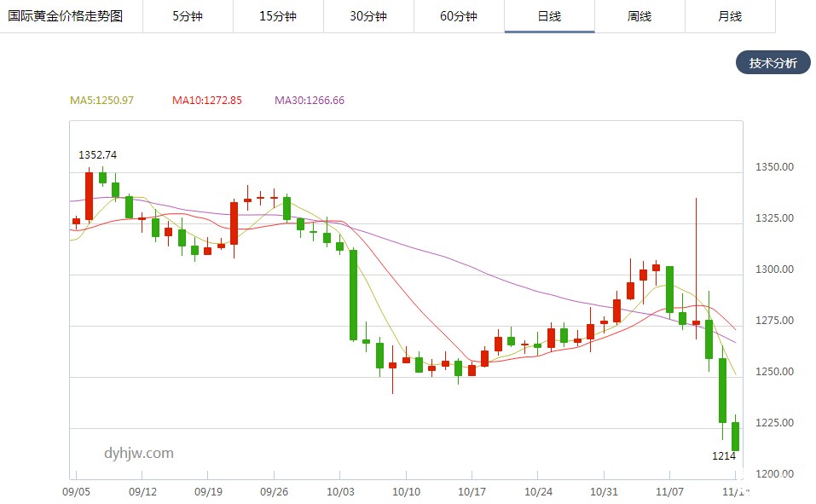816x504 pixels.
Task: Click the 10/03 date axis label
Action: pyautogui.click(x=340, y=492)
